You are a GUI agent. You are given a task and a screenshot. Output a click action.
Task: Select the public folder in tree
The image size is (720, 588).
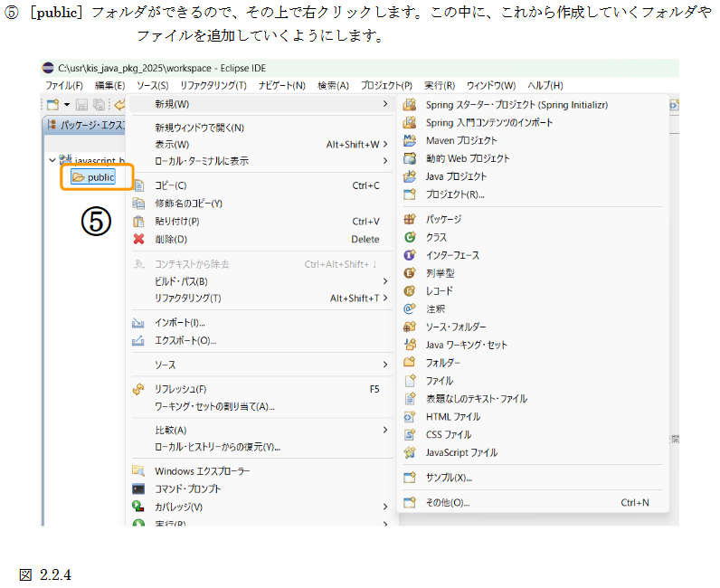100,177
